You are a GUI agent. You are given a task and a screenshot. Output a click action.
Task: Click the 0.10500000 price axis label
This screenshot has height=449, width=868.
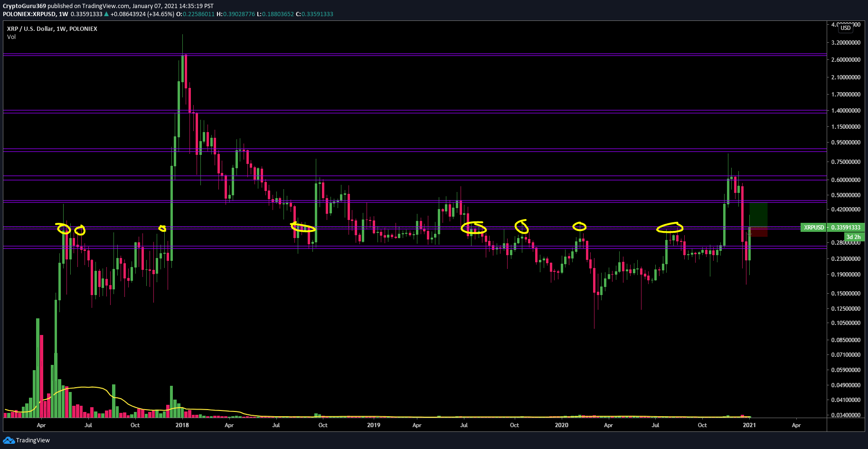pyautogui.click(x=846, y=323)
